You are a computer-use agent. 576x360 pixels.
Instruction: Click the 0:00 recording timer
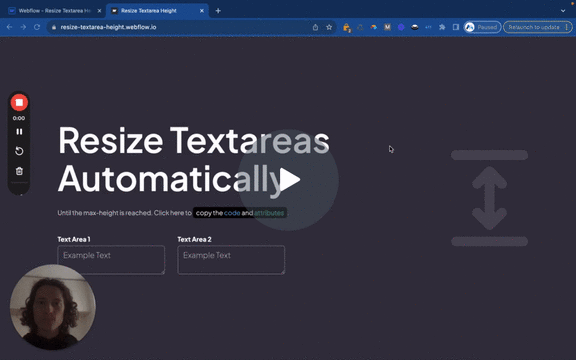(19, 118)
